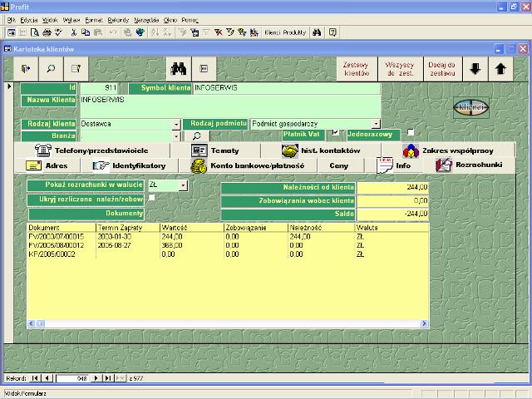Click the down arrow next record button
Screen dimensions: 532x399
475,69
